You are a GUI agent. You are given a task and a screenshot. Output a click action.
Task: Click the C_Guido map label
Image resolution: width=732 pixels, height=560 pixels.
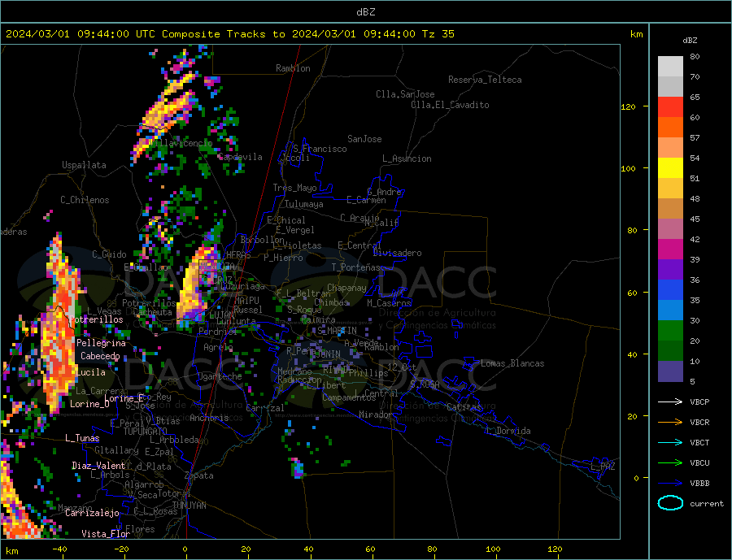click(x=109, y=254)
